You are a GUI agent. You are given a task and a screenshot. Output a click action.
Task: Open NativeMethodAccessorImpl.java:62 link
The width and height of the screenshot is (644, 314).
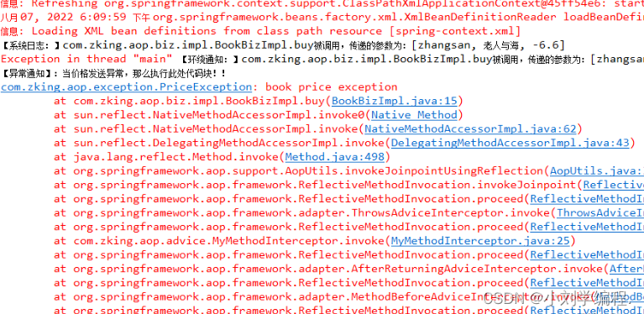(x=470, y=129)
